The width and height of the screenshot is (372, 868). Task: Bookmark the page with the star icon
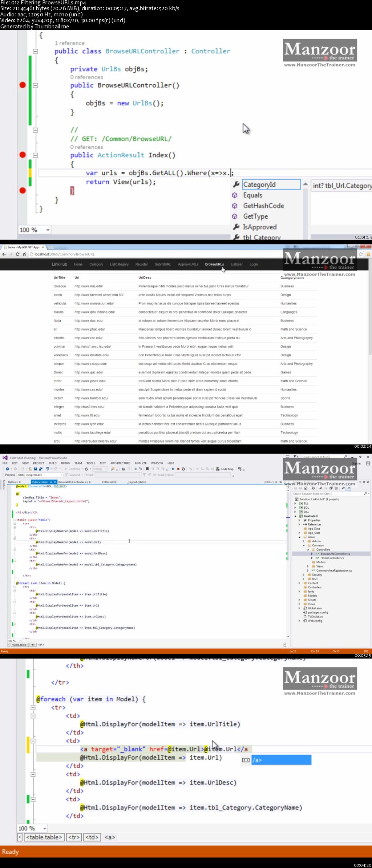tap(361, 254)
